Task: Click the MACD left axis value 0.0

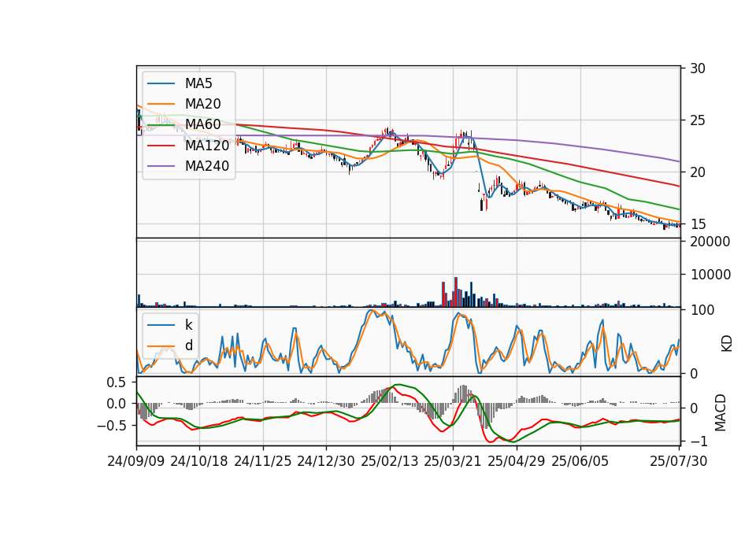Action: point(116,404)
